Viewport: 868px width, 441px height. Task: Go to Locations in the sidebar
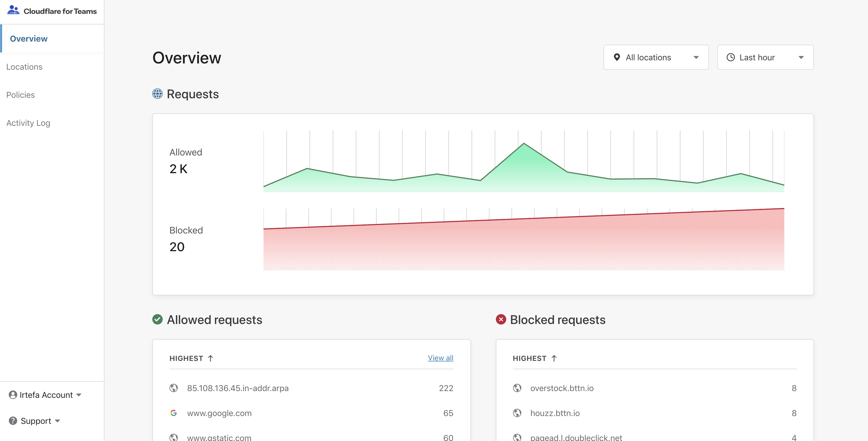pos(24,67)
